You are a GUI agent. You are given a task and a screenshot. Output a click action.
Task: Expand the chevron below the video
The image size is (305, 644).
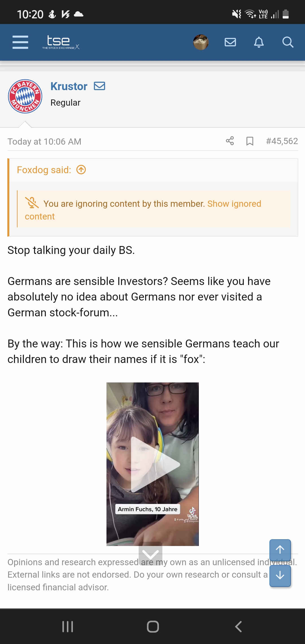tap(151, 554)
